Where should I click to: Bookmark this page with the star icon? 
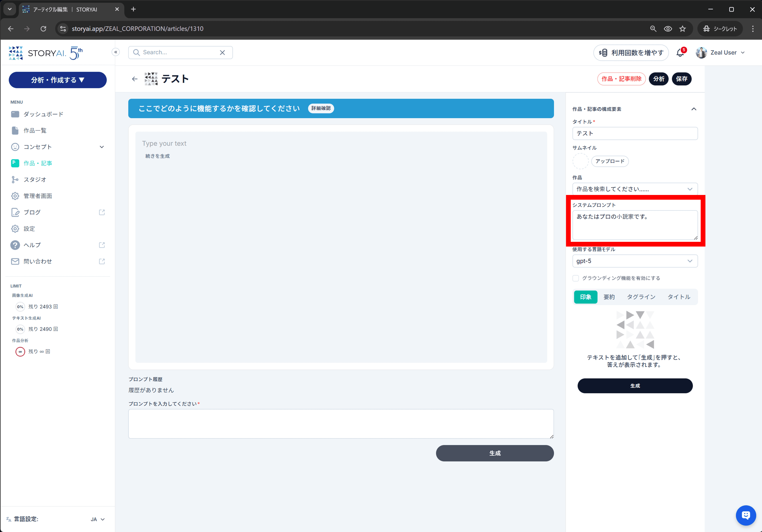pyautogui.click(x=682, y=29)
